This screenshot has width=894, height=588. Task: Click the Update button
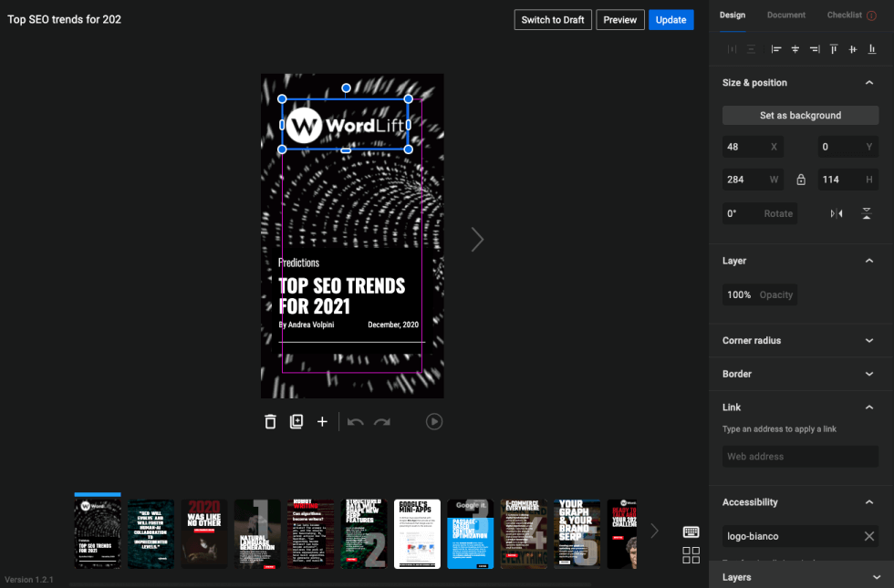coord(670,20)
